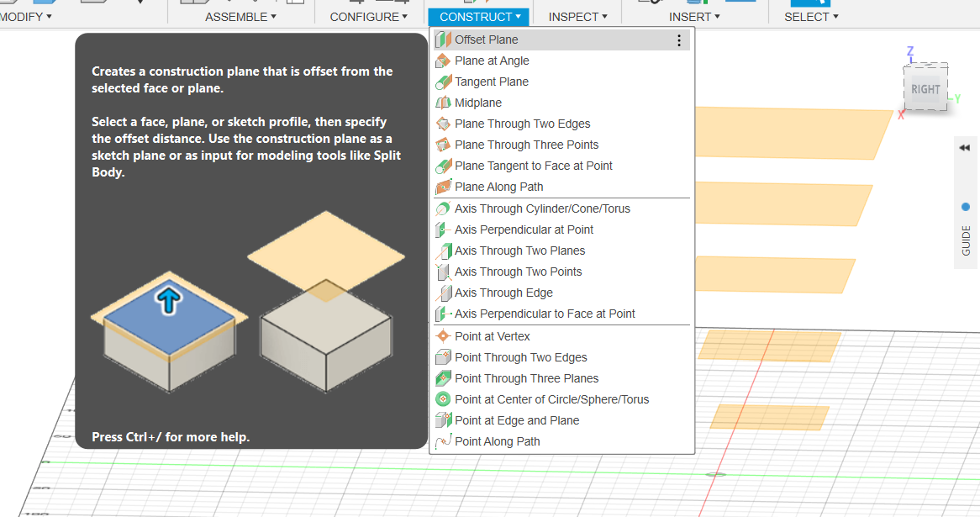Choose Axis Perpendicular to Face at Point
The height and width of the screenshot is (517, 980).
point(545,314)
